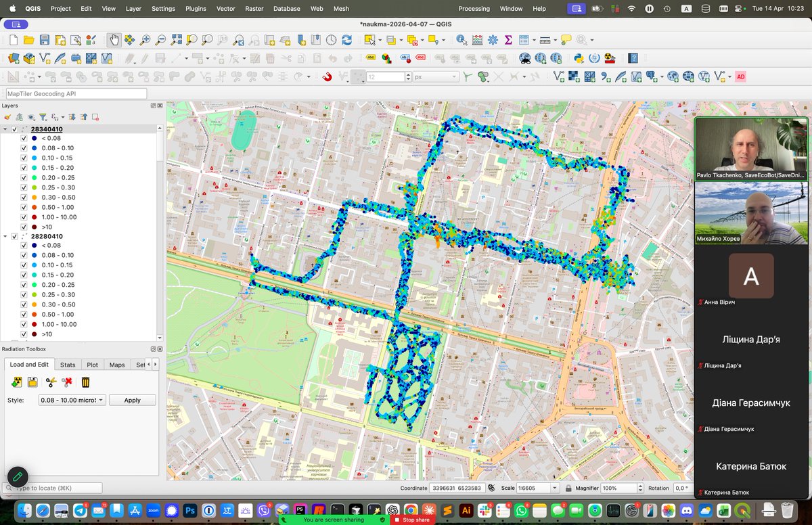Select Pavlo Tkachenko's video thumbnail
The height and width of the screenshot is (525, 812).
point(751,148)
